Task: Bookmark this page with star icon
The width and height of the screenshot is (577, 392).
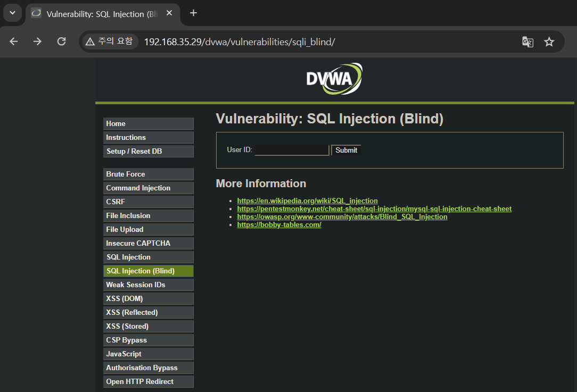Action: point(549,42)
